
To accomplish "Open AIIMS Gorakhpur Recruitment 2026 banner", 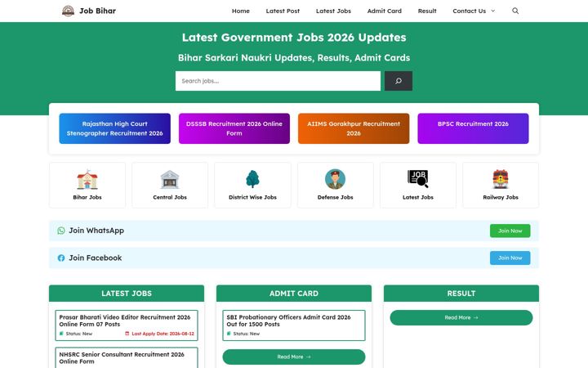I will point(354,128).
